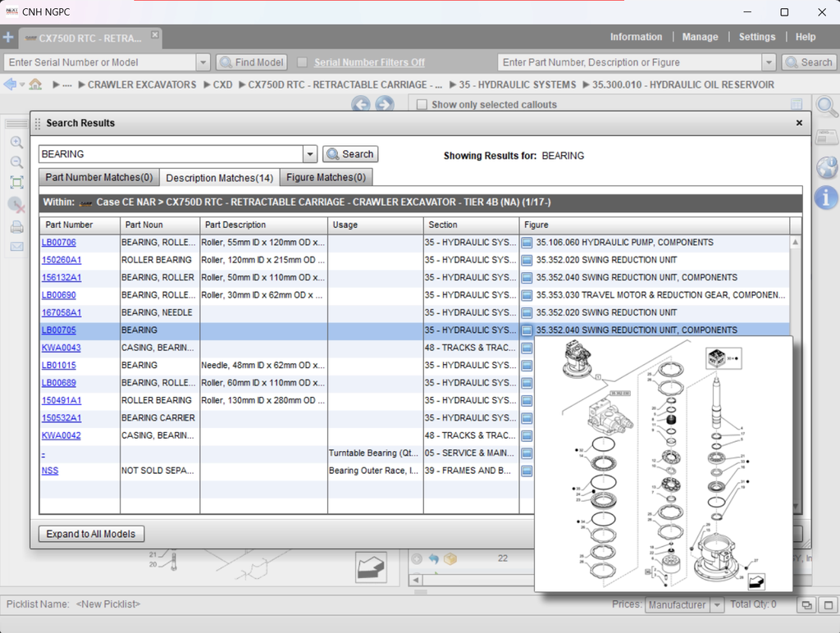
Task: Expand the serial number or model dropdown
Action: point(203,62)
